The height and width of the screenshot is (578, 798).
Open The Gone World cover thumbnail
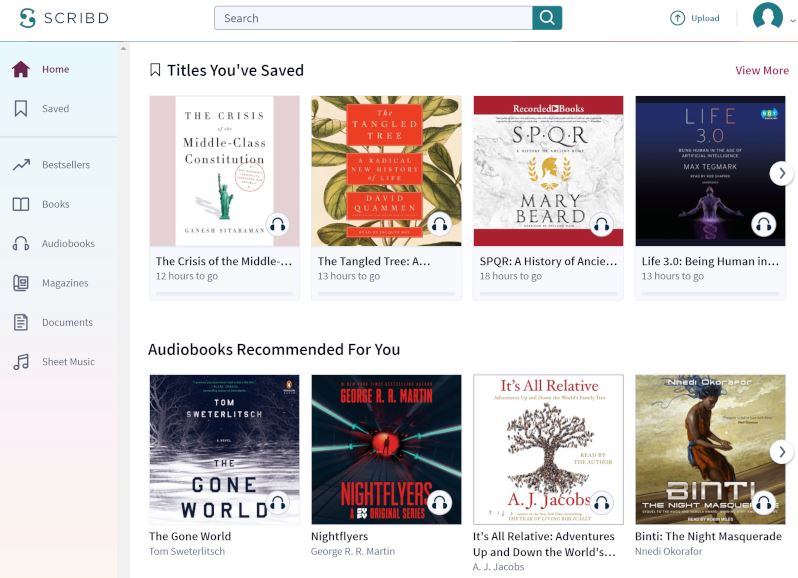tap(224, 450)
